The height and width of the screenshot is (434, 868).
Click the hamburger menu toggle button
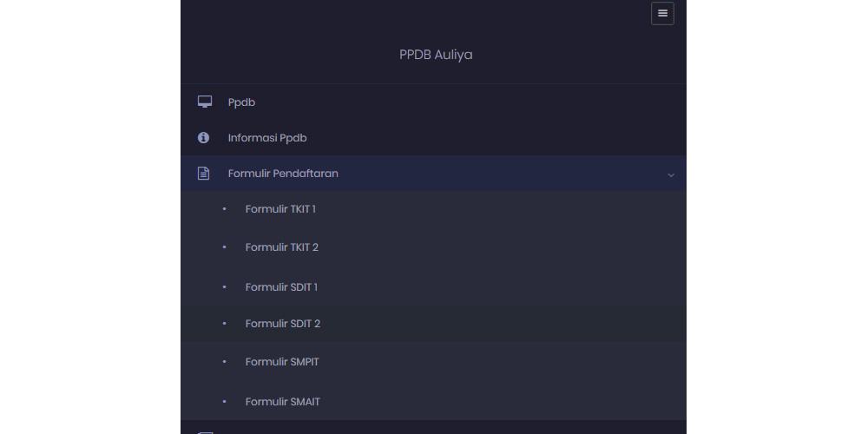[662, 14]
